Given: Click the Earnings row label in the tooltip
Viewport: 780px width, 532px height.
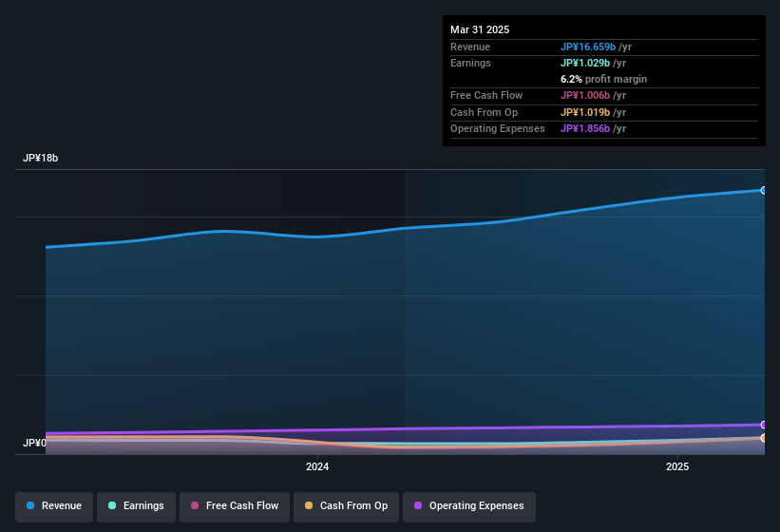Looking at the screenshot, I should click(x=470, y=63).
